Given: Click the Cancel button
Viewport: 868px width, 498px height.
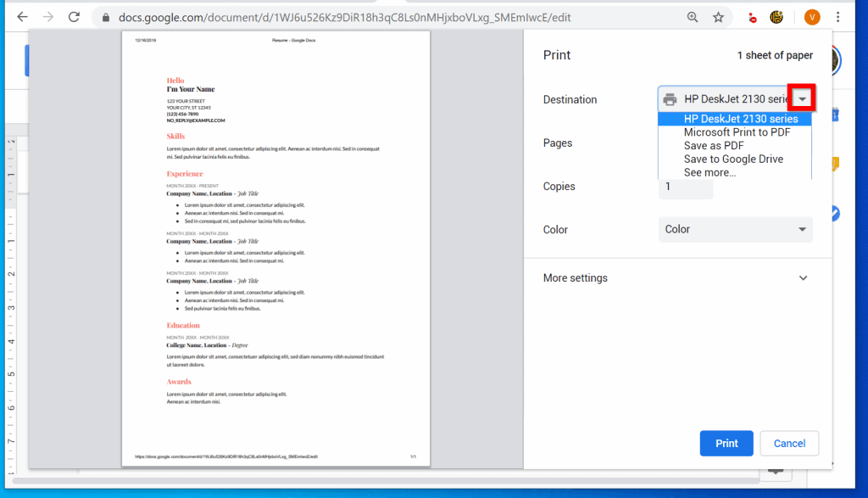Looking at the screenshot, I should (788, 443).
